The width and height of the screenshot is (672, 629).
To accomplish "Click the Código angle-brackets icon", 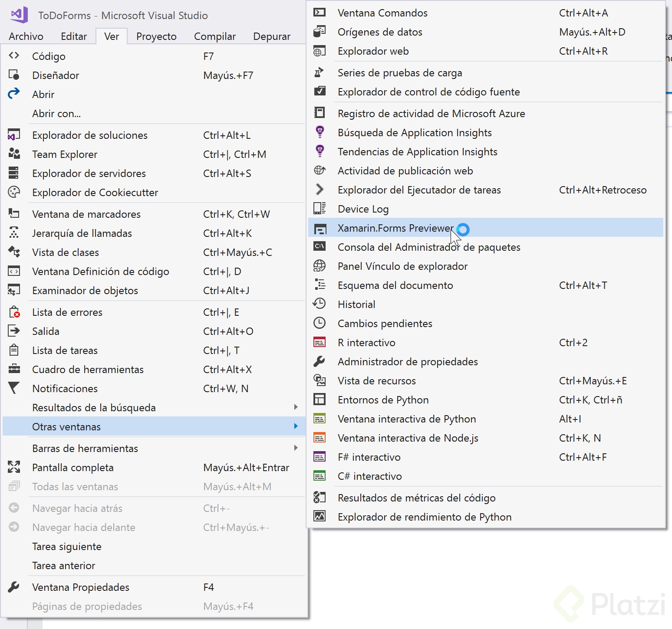I will (14, 56).
